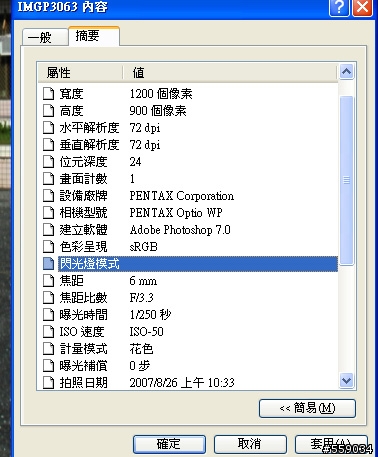Click the page icon beside 高度
The height and width of the screenshot is (457, 378).
(x=48, y=111)
